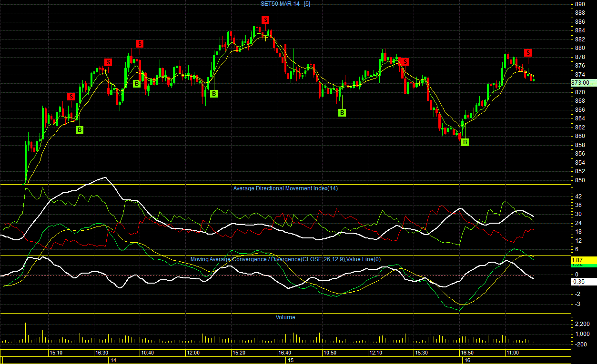Click the 890 price axis label
Image resolution: width=597 pixels, height=364 pixels.
pyautogui.click(x=580, y=4)
